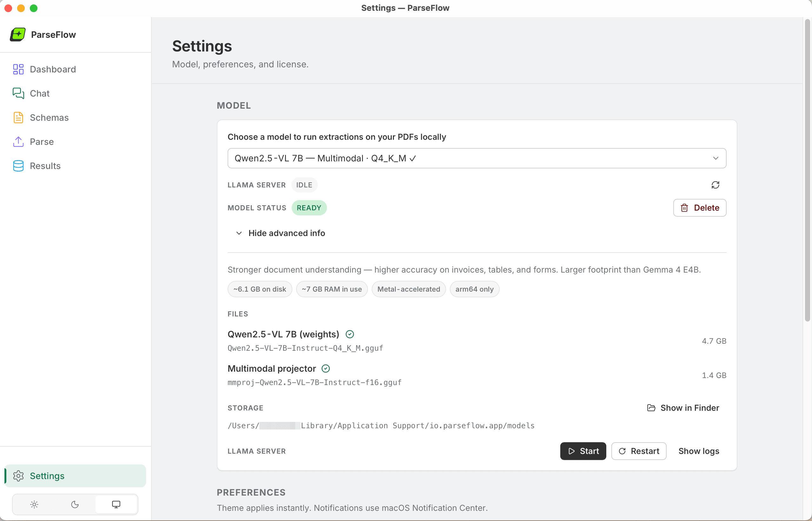Maximize the ParseFlow window
Viewport: 812px width, 521px height.
[x=34, y=8]
